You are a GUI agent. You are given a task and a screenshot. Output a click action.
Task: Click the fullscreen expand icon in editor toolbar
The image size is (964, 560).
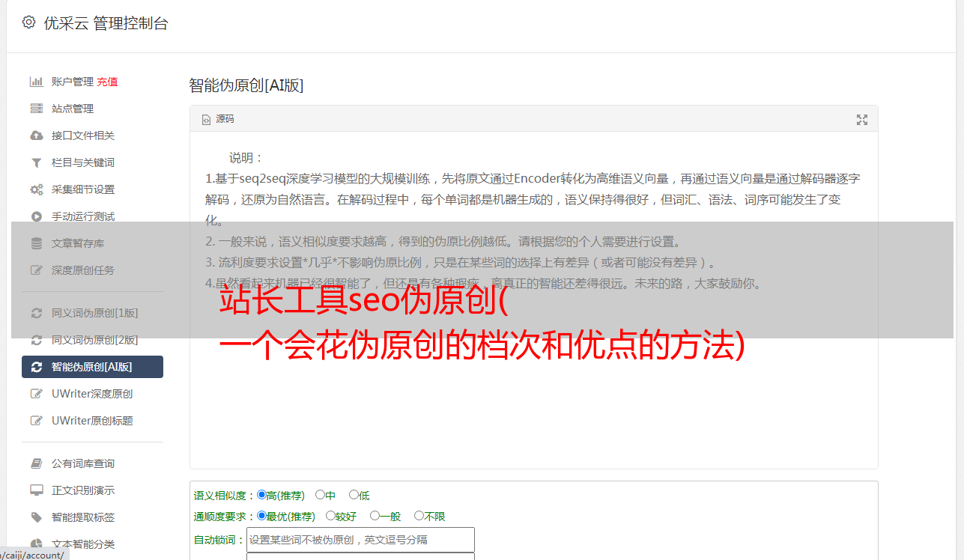[861, 120]
